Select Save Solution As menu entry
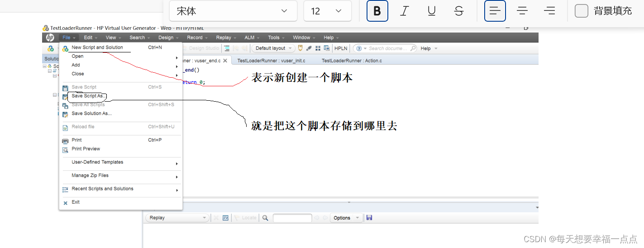644x248 pixels. tap(121, 114)
